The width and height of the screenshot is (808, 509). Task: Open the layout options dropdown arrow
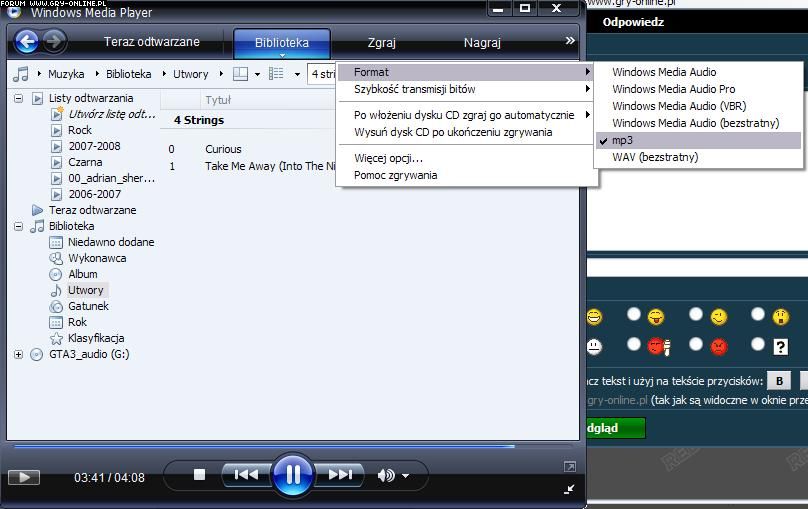(257, 75)
